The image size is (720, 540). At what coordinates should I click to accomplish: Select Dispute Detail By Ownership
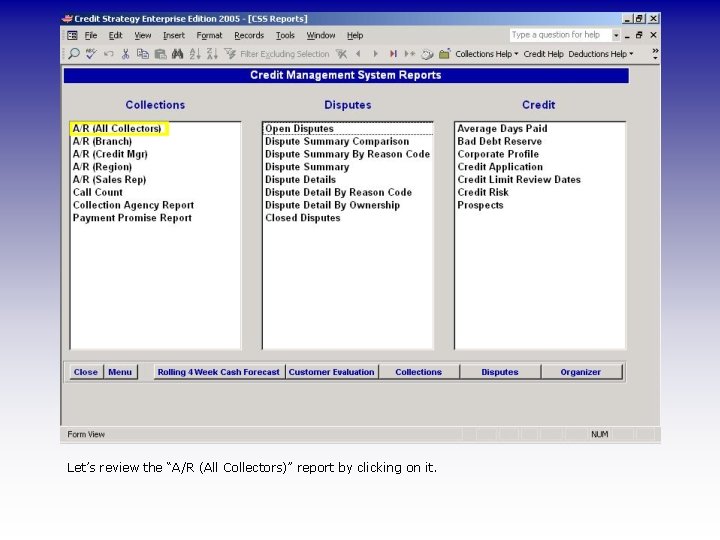(332, 205)
